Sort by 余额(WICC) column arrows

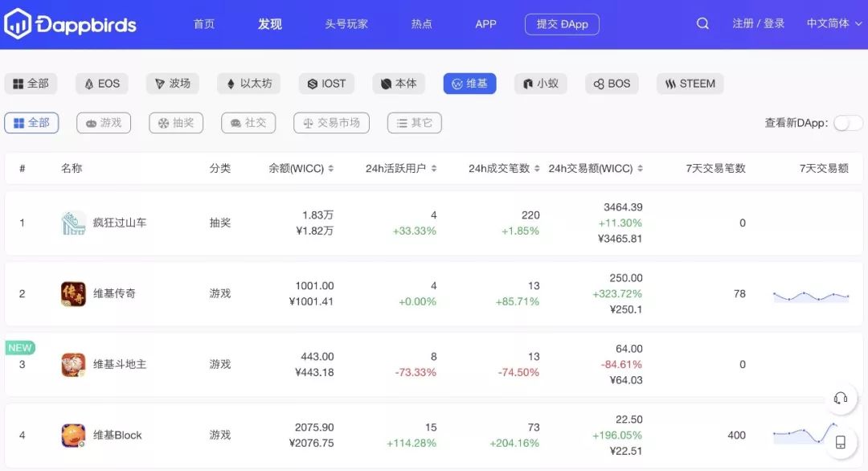click(x=331, y=168)
